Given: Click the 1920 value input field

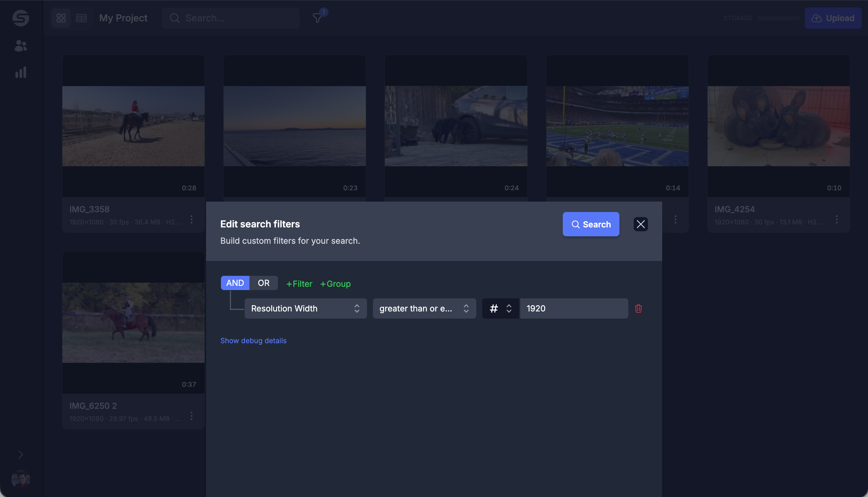Looking at the screenshot, I should [x=573, y=308].
